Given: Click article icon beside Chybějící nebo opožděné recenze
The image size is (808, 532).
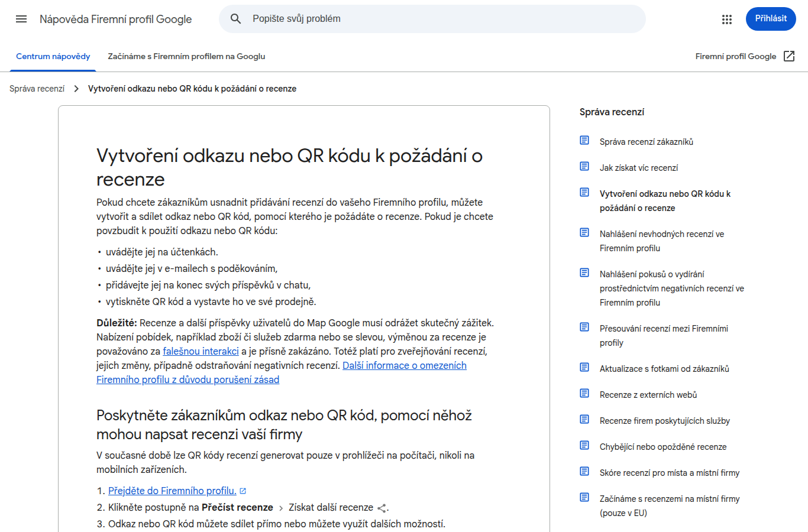Looking at the screenshot, I should click(x=584, y=445).
